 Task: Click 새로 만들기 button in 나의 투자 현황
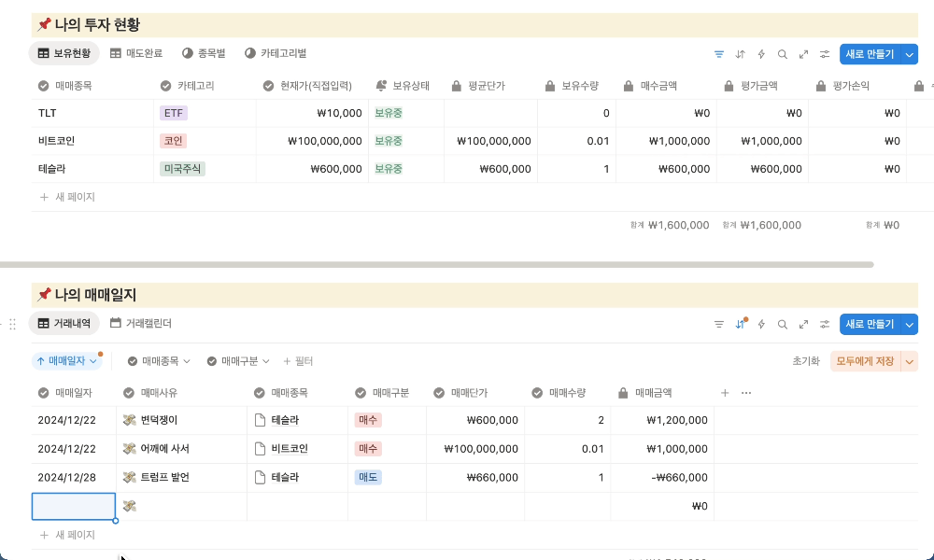870,54
